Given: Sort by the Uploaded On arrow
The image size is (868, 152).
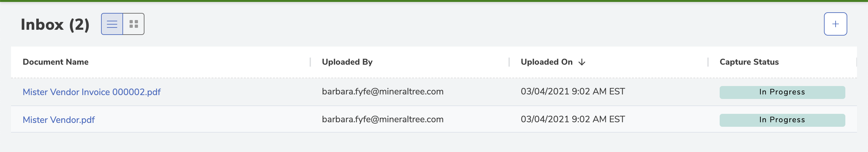Looking at the screenshot, I should tap(582, 62).
